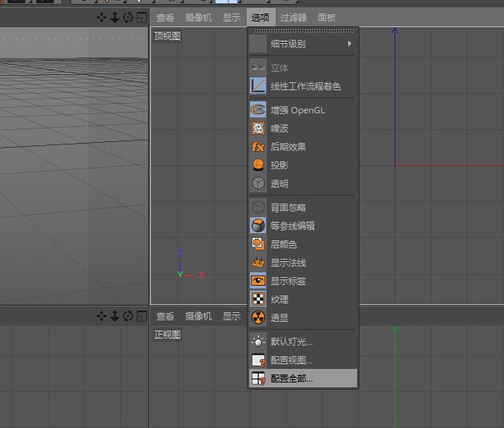Click the 顶视图 viewport label
The image size is (504, 428).
[167, 36]
